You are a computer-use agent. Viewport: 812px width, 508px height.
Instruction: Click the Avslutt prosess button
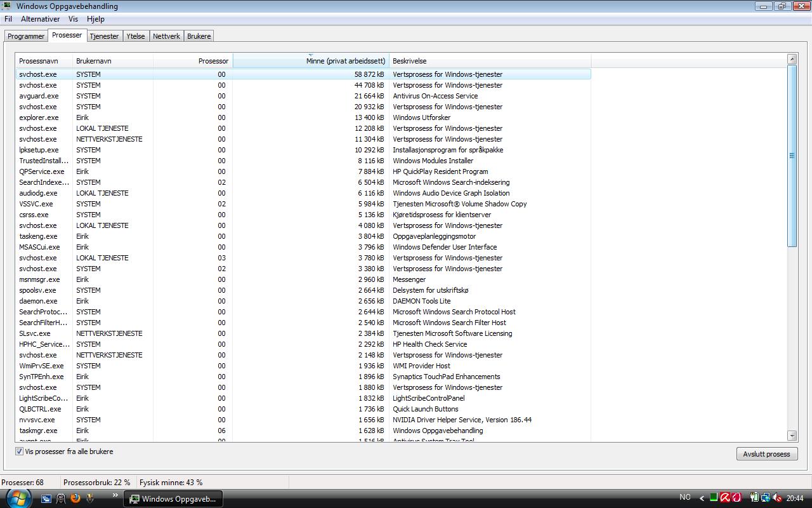(766, 453)
